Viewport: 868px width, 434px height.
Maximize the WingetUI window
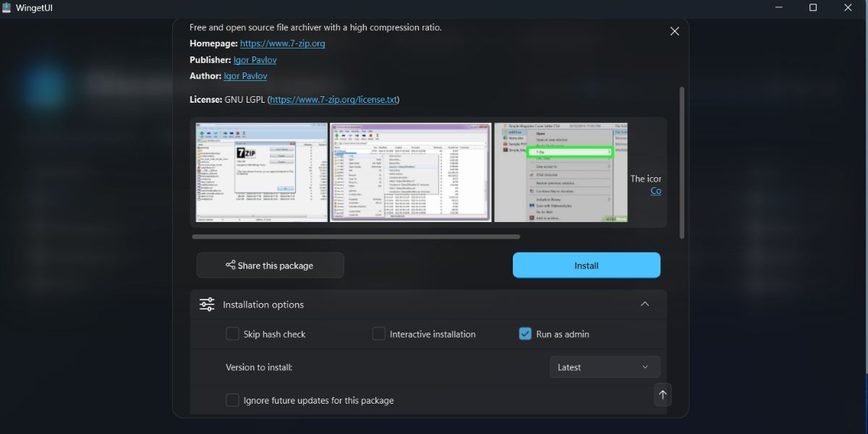click(812, 7)
